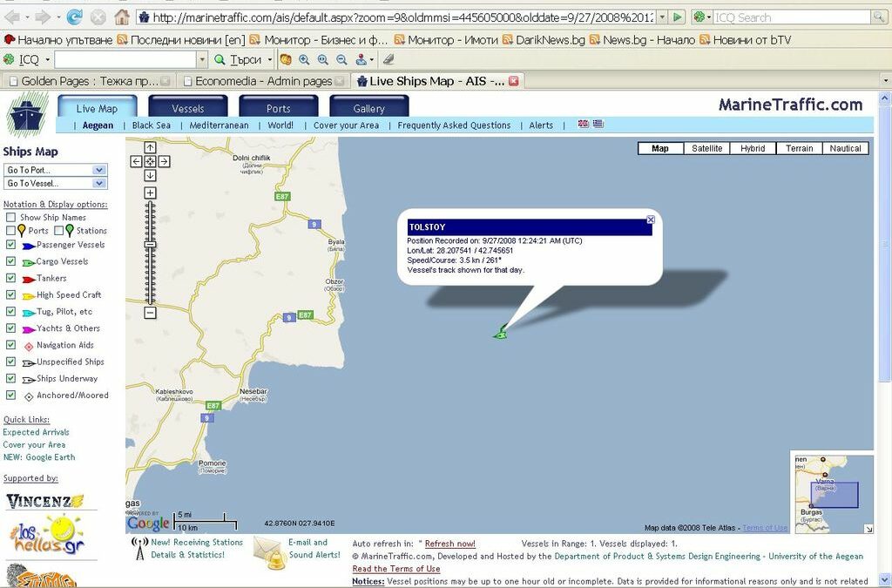Screen dimensions: 892x588
Task: Open the Vincenzo sponsor logo
Action: (45, 501)
